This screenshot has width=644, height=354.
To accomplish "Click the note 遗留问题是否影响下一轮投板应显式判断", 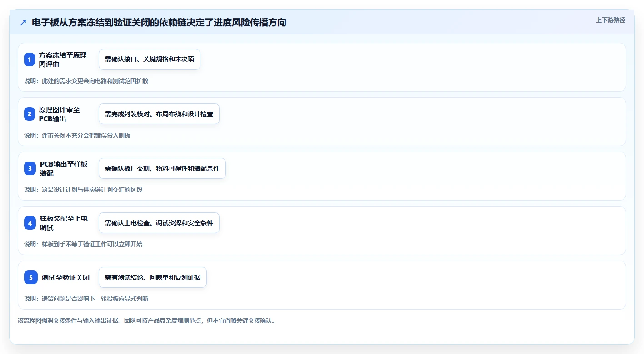I will (86, 299).
